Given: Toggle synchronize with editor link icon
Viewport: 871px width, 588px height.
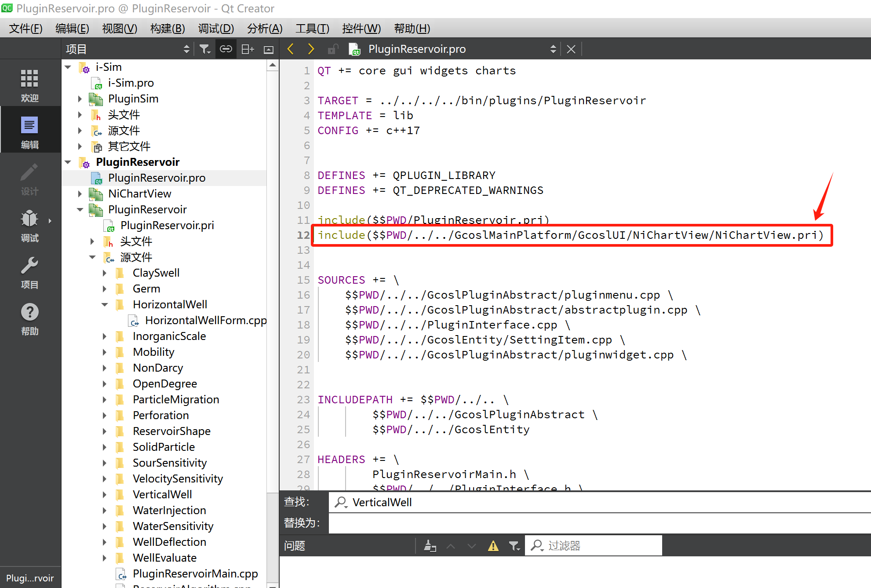Looking at the screenshot, I should point(226,49).
